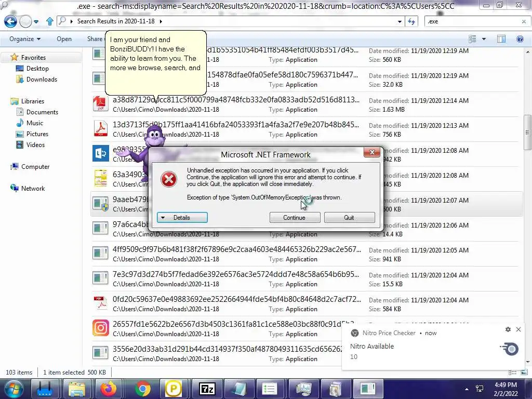Screen dimensions: 532x399
Task: Open the yellow P app on taskbar
Action: pos(173,389)
